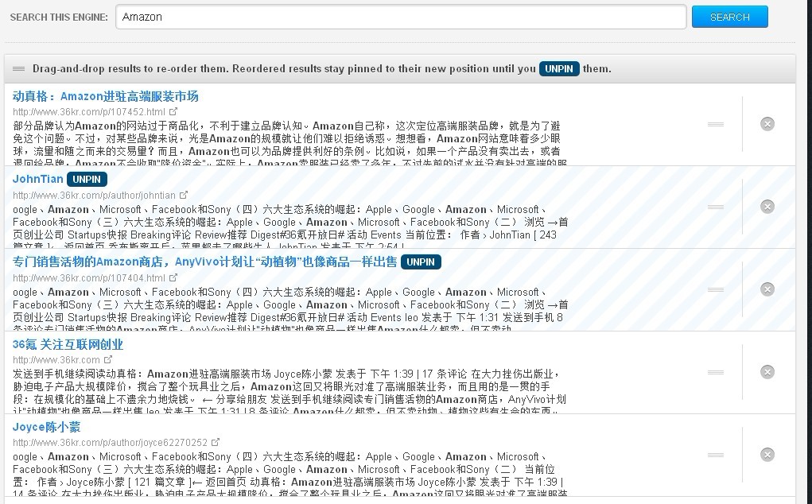Open external link icon beside author/joyce62270252 URL
Viewport: 812px width, 504px height.
coord(216,442)
